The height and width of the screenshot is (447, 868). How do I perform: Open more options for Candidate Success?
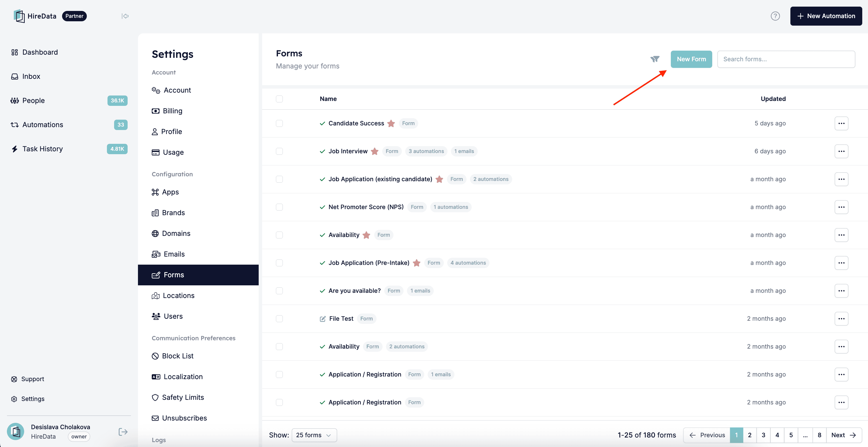click(x=841, y=123)
